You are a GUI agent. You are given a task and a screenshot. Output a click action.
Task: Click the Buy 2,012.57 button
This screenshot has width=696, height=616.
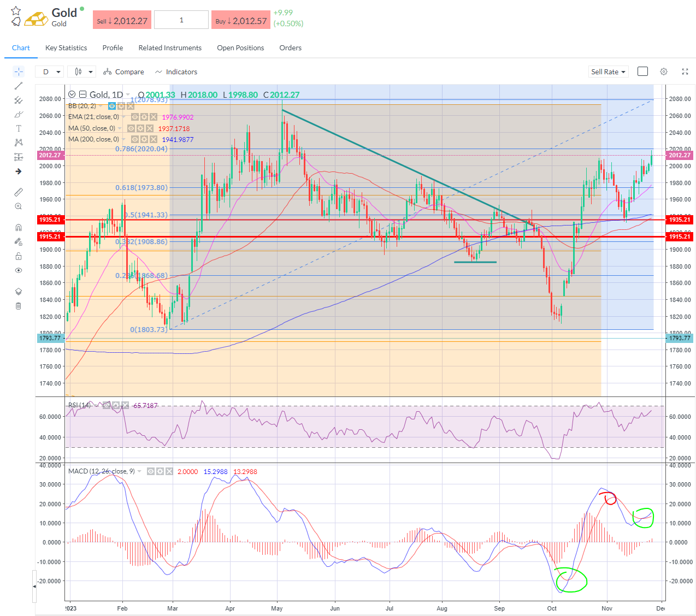[x=241, y=20]
